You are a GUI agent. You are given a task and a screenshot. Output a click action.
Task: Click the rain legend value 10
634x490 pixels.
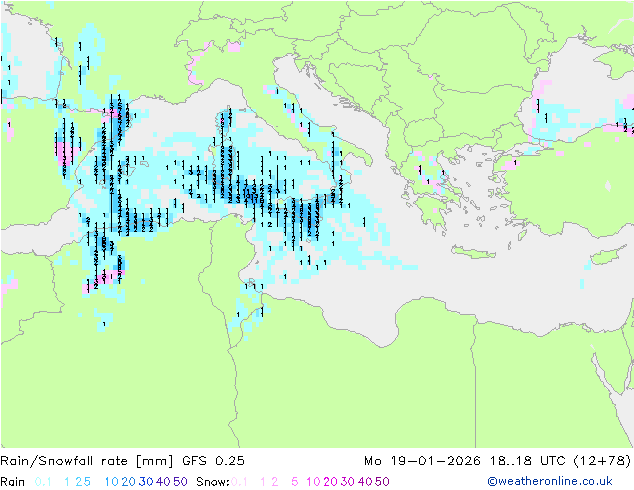pos(112,482)
